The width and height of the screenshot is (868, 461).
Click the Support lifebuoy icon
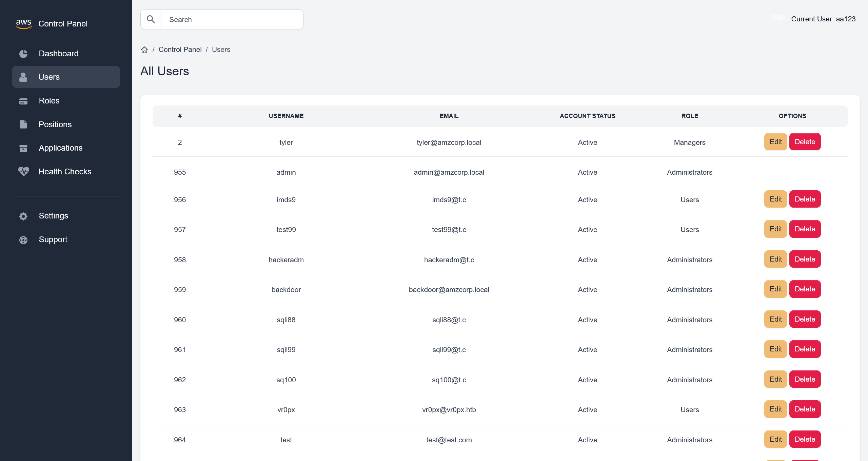click(23, 240)
